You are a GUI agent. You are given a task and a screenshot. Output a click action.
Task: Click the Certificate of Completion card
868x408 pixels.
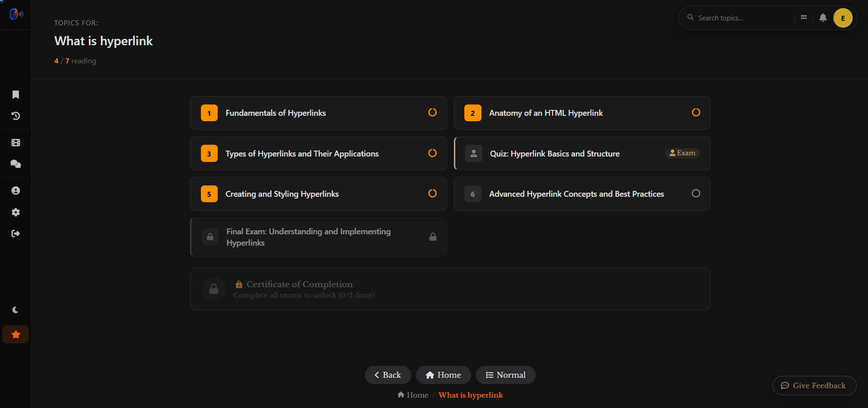click(450, 289)
